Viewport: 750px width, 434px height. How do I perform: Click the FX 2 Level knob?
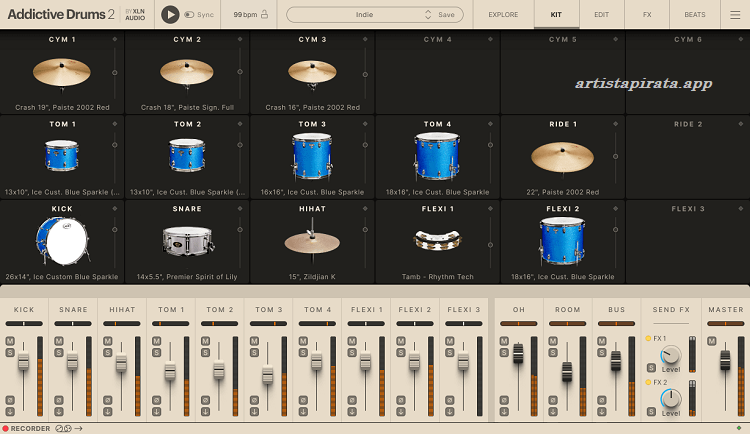[671, 399]
